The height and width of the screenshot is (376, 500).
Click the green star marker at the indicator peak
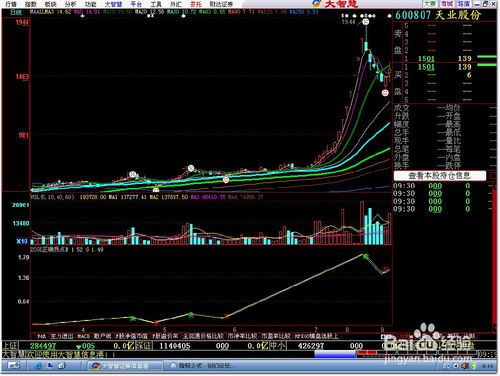(366, 256)
